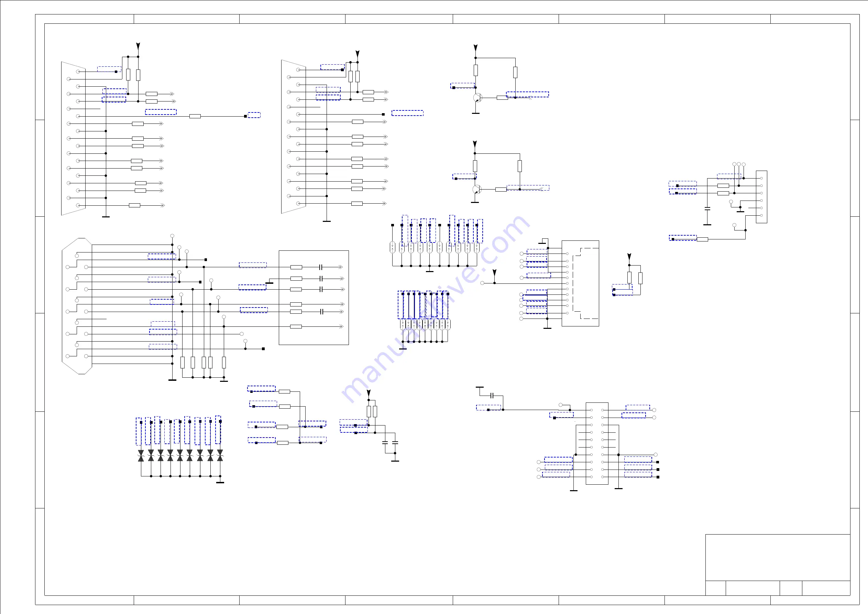Select the capacitor left of the 7-pin header
The height and width of the screenshot is (614, 868).
pyautogui.click(x=707, y=208)
